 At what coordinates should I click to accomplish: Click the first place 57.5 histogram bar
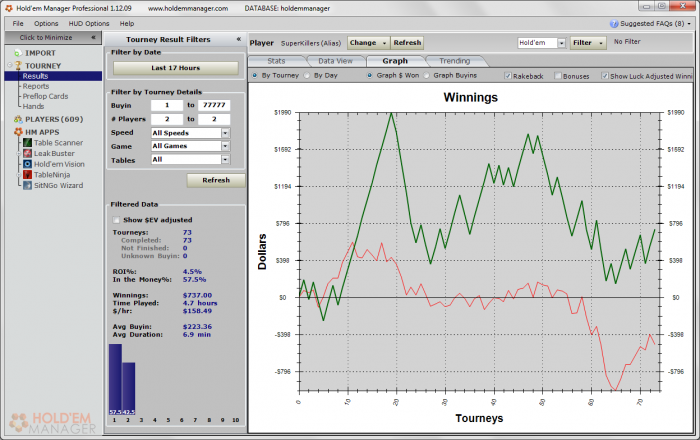(x=115, y=379)
